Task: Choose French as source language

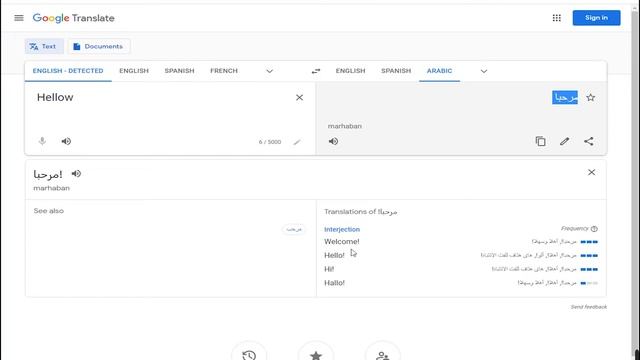Action: pos(224,71)
